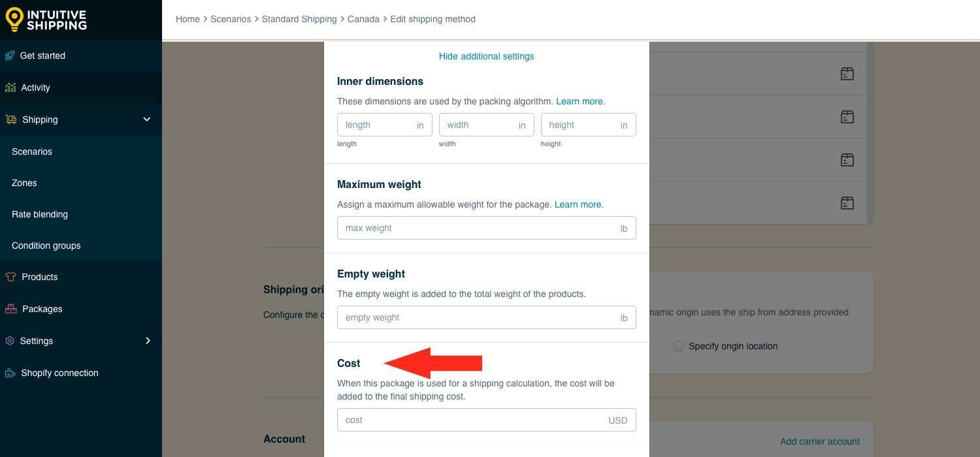Click the Shopify connection icon
The image size is (980, 457).
tap(10, 373)
